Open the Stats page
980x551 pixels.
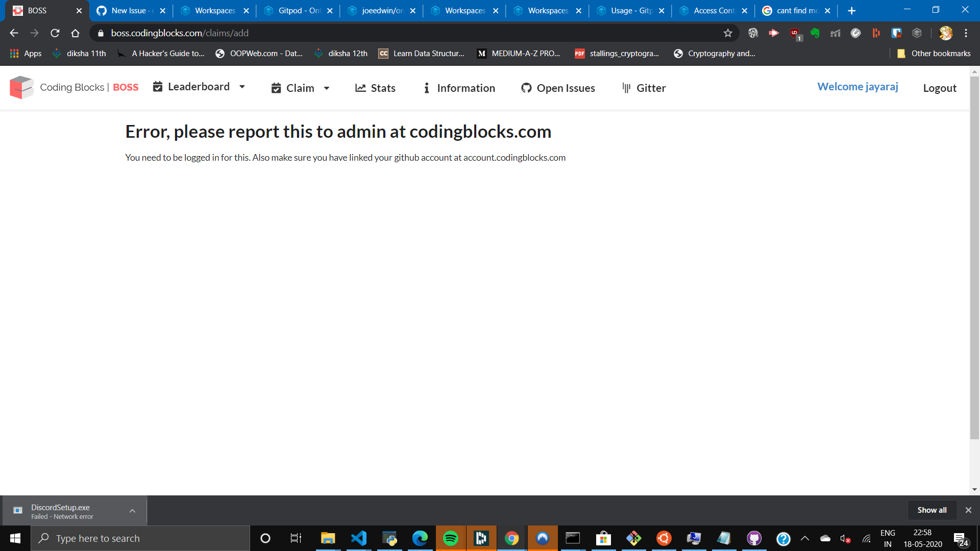click(x=375, y=88)
